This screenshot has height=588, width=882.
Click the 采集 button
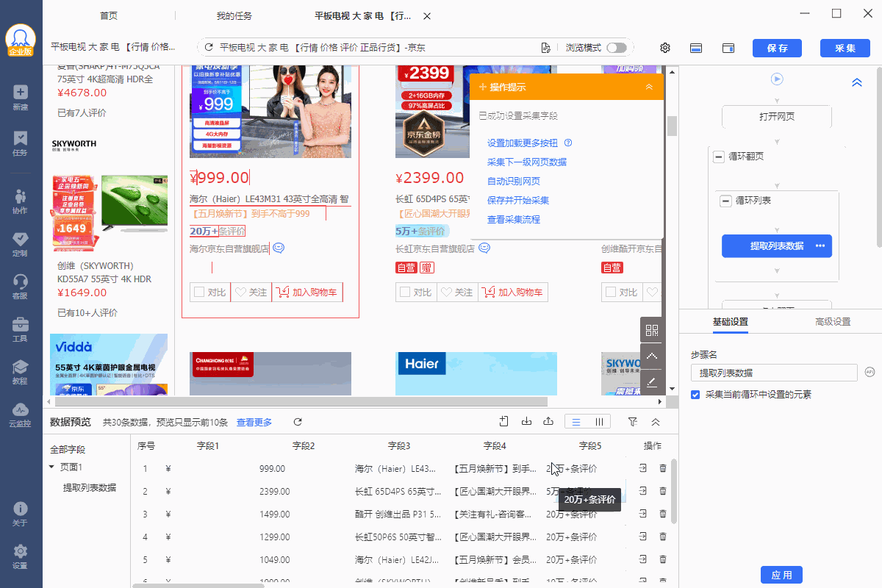click(845, 48)
